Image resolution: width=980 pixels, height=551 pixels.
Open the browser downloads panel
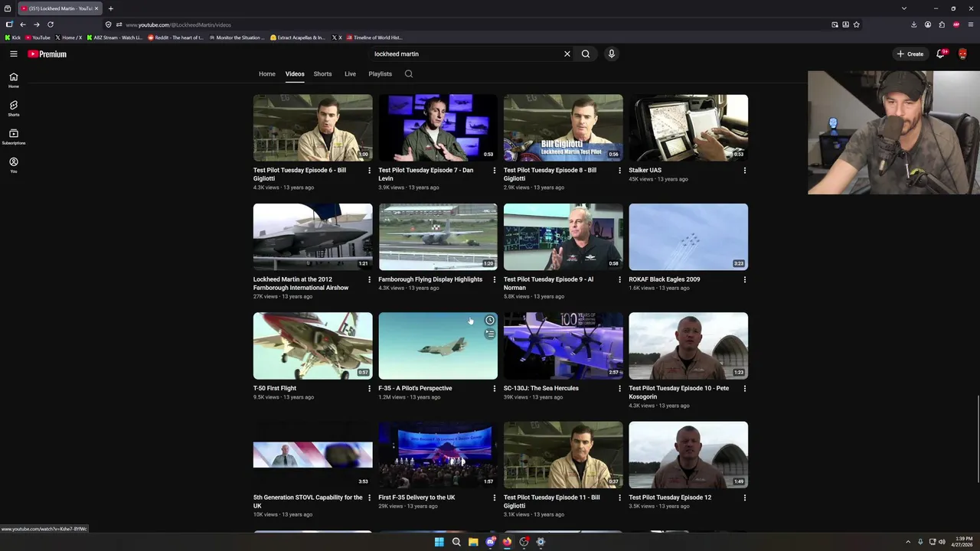pos(913,24)
